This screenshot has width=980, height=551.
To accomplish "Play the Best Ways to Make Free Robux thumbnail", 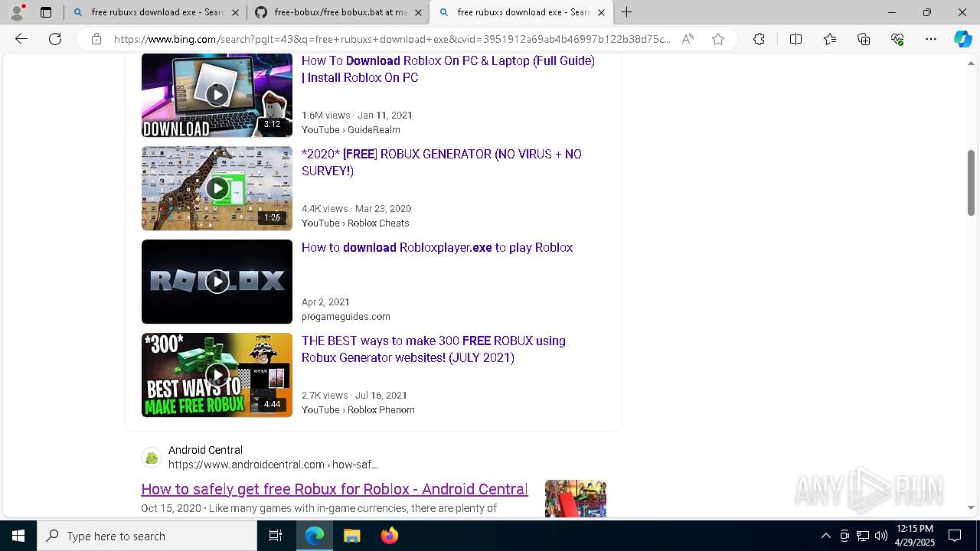I will [217, 375].
